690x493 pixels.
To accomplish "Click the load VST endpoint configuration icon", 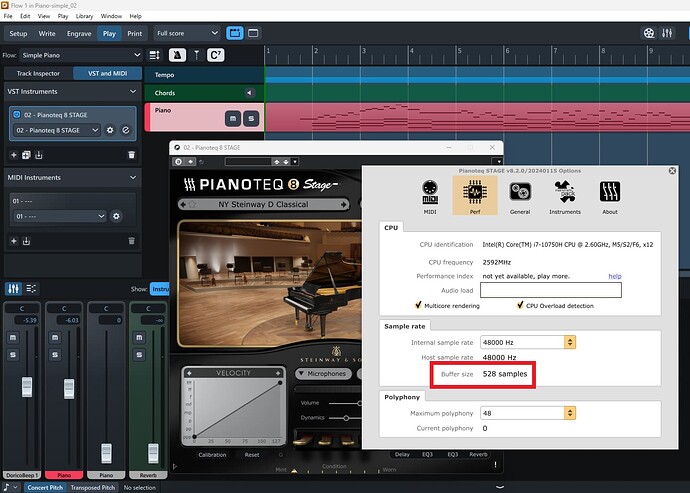I will pyautogui.click(x=39, y=155).
